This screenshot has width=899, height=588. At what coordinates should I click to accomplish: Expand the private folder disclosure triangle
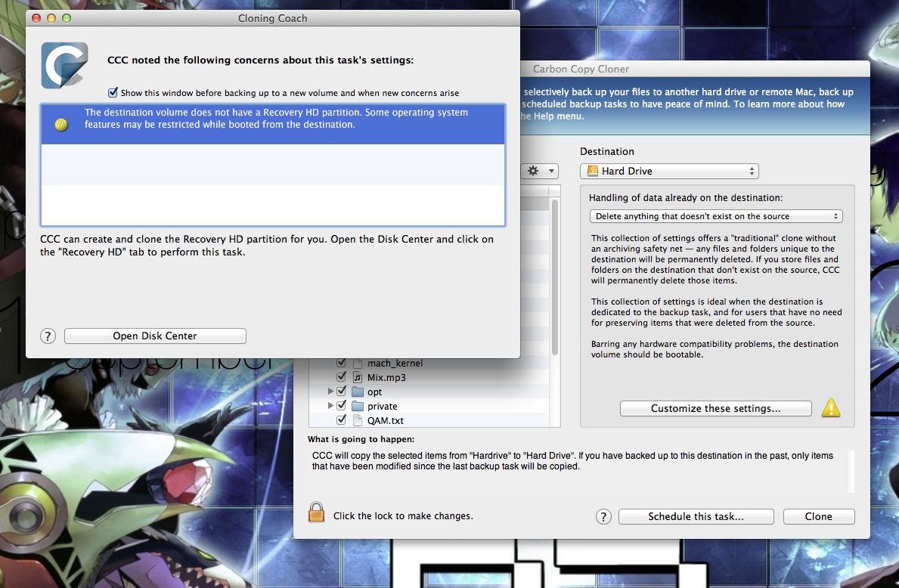click(330, 406)
